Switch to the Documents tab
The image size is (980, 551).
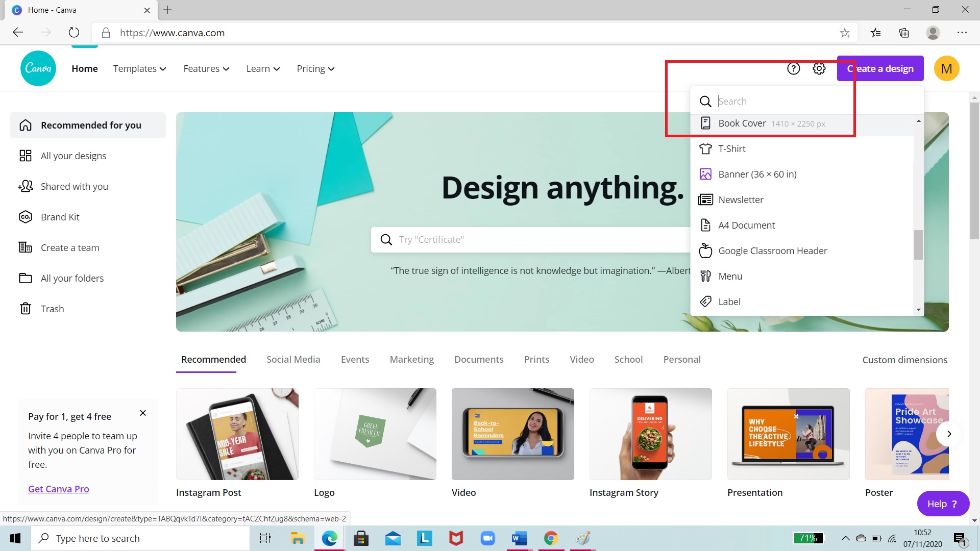pyautogui.click(x=479, y=359)
